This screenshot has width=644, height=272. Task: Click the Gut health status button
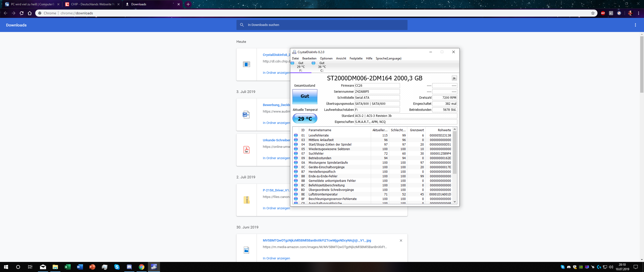tap(305, 96)
